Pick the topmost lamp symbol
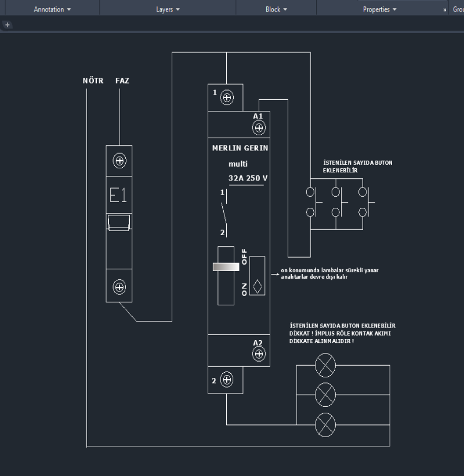 [325, 366]
